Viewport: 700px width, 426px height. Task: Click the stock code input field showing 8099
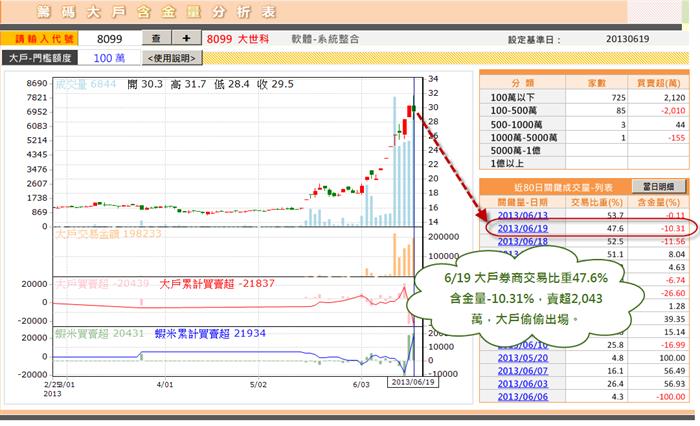coord(110,39)
